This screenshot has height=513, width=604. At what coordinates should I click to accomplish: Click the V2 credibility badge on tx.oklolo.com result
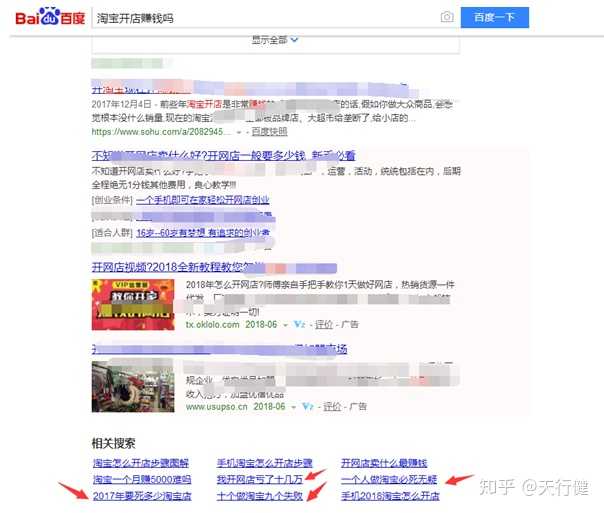[300, 324]
